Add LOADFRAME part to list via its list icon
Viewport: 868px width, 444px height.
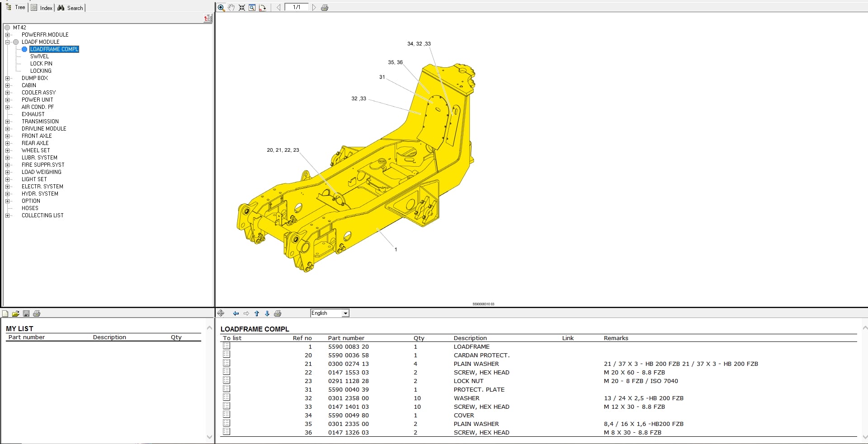point(226,346)
